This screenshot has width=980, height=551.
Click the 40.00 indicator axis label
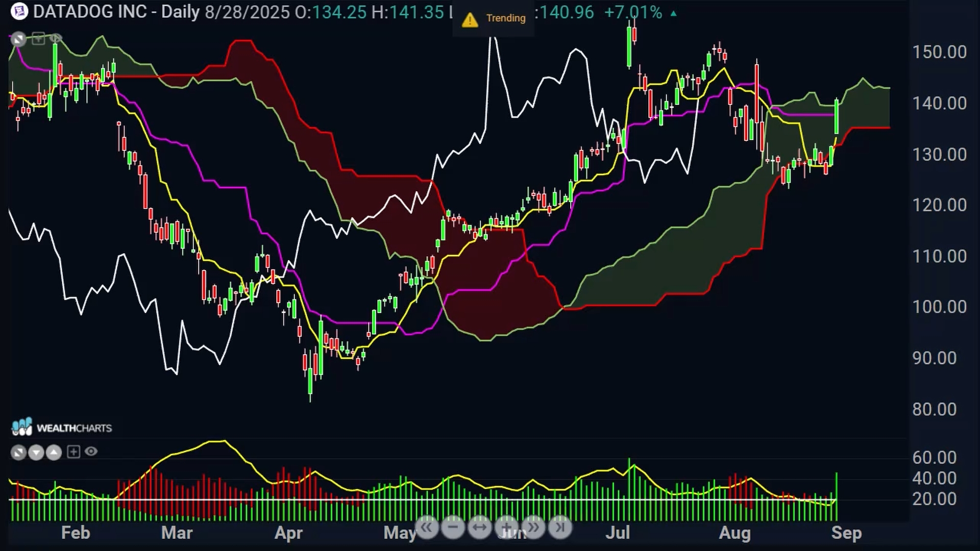934,479
